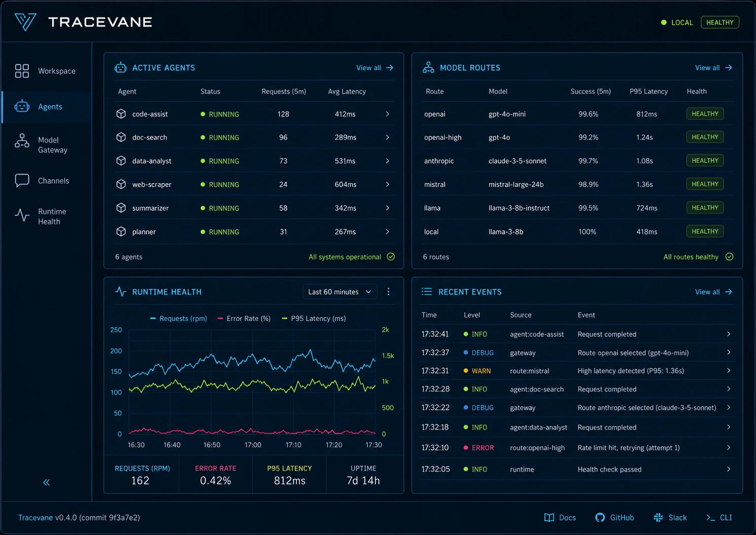Image resolution: width=756 pixels, height=535 pixels.
Task: Click the HEALTHY badge in the top header
Action: [x=720, y=22]
